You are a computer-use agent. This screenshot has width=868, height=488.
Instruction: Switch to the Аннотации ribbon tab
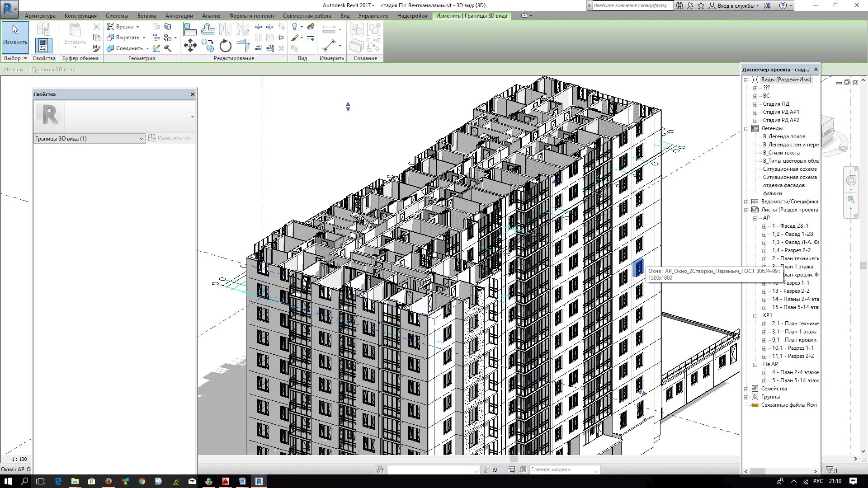(x=179, y=16)
